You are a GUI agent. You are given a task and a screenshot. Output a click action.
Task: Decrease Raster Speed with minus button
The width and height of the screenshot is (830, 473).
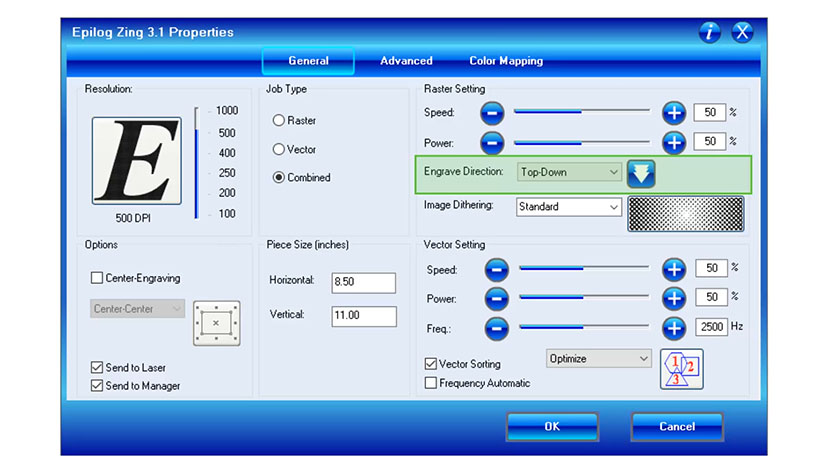click(492, 113)
